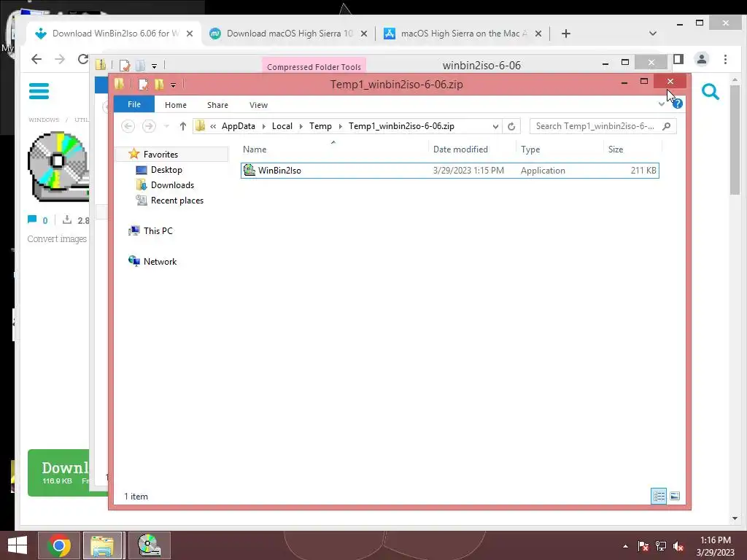Viewport: 747px width, 560px height.
Task: Expand hidden path chevron before AppData
Action: pyautogui.click(x=213, y=126)
